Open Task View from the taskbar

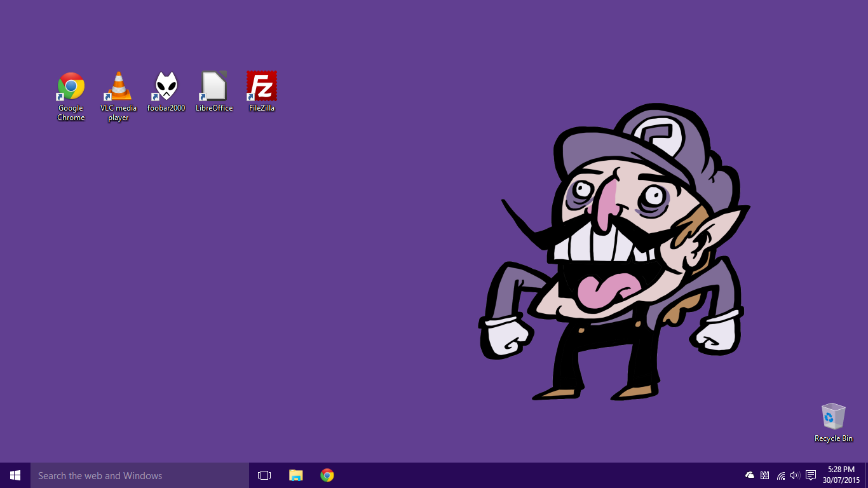264,475
